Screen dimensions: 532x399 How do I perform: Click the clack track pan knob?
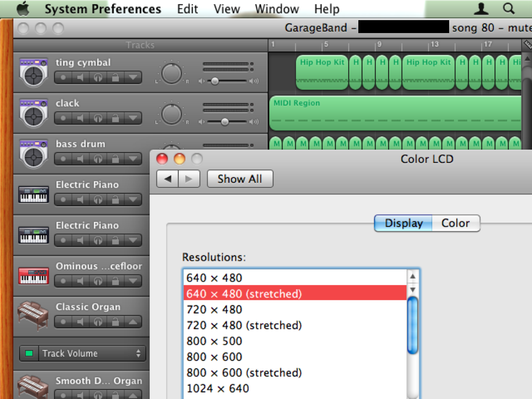click(x=171, y=114)
